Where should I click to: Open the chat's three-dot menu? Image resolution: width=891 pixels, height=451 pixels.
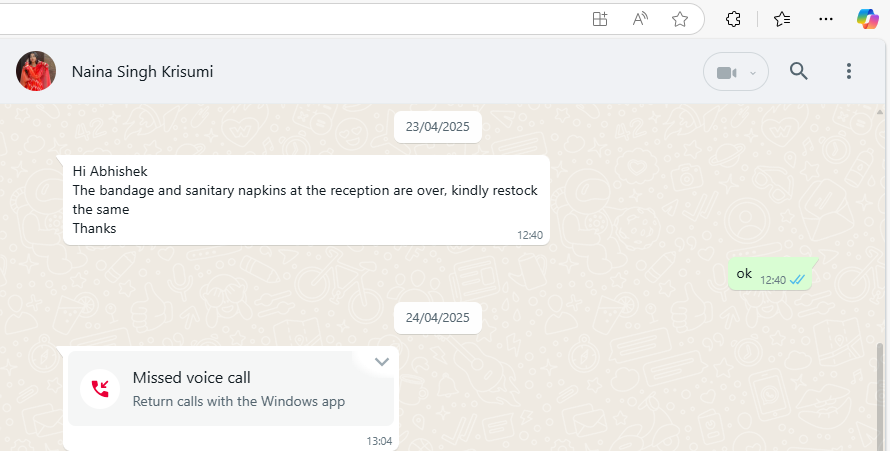click(849, 71)
